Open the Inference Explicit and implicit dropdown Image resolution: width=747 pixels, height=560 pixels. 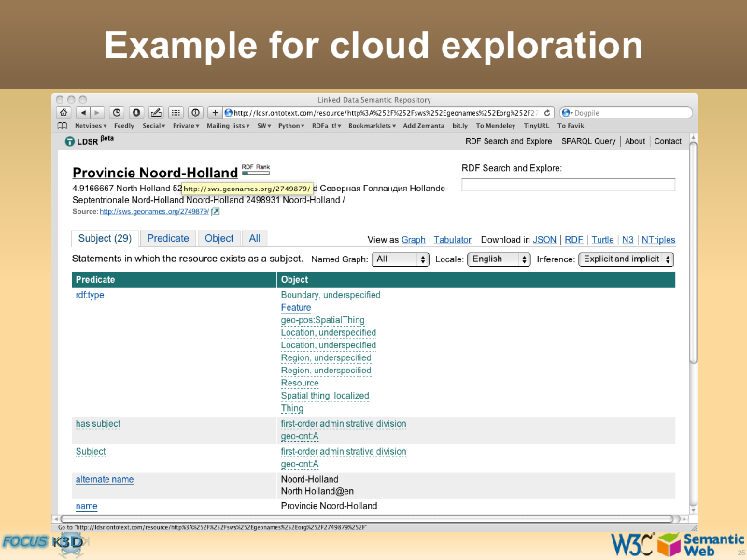point(626,259)
